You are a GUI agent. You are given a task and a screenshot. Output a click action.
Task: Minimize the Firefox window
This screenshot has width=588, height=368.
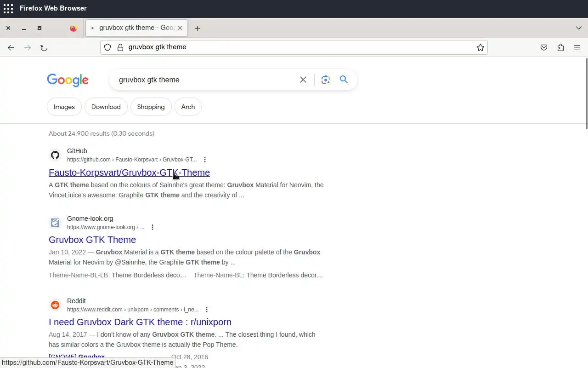point(23,28)
